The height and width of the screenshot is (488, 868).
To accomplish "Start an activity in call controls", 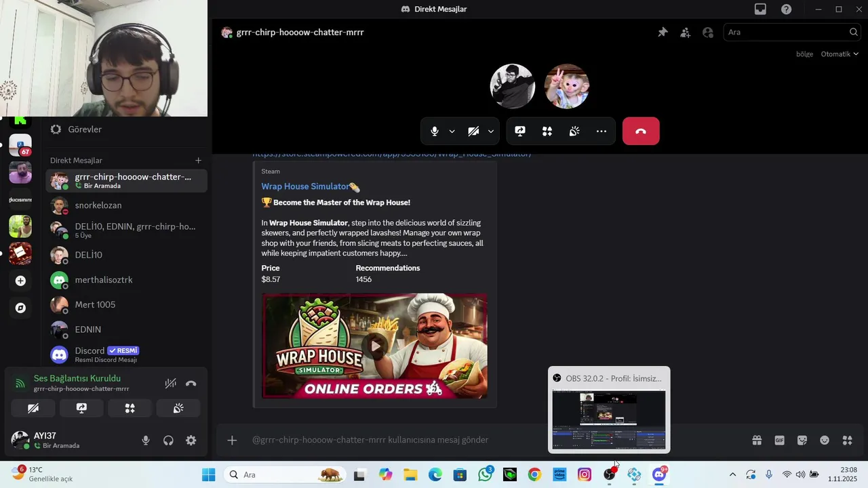I will click(x=547, y=131).
